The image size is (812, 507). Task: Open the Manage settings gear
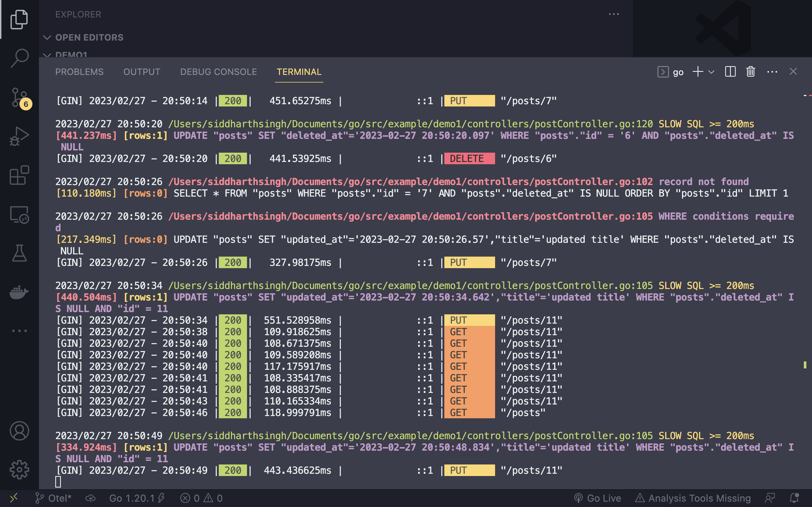[19, 470]
